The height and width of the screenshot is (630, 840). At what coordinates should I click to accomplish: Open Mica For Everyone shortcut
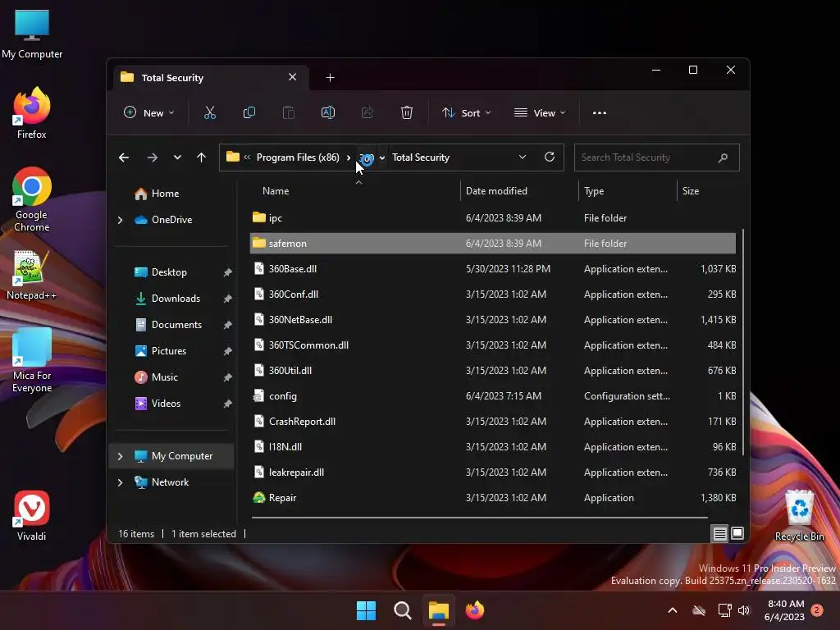[x=32, y=360]
